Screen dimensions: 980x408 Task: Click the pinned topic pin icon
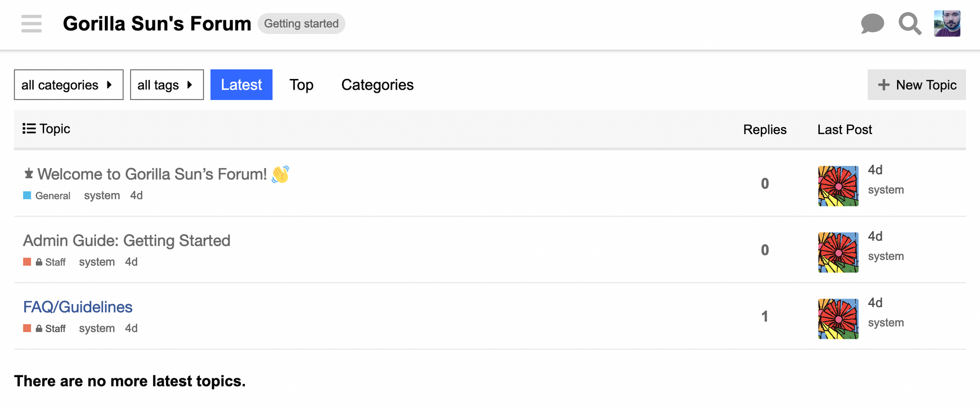pyautogui.click(x=29, y=174)
